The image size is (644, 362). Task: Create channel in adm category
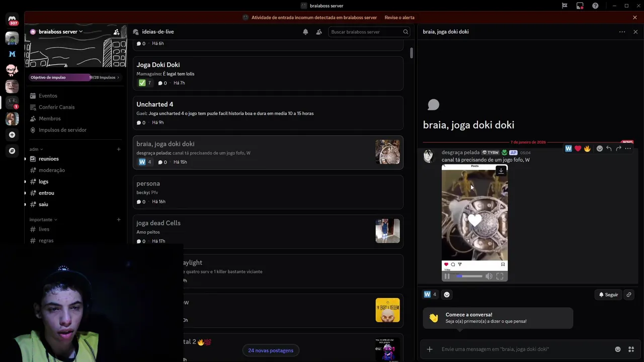click(x=119, y=149)
